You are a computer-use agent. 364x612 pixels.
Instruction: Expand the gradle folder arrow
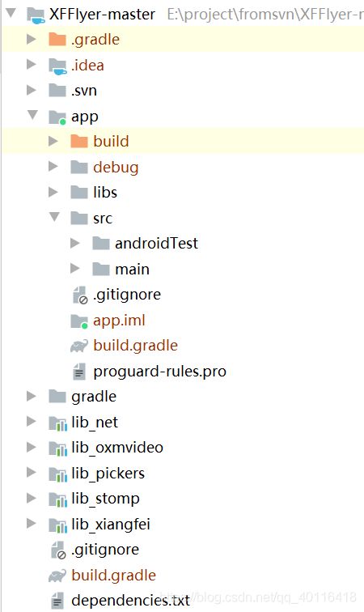pos(32,396)
